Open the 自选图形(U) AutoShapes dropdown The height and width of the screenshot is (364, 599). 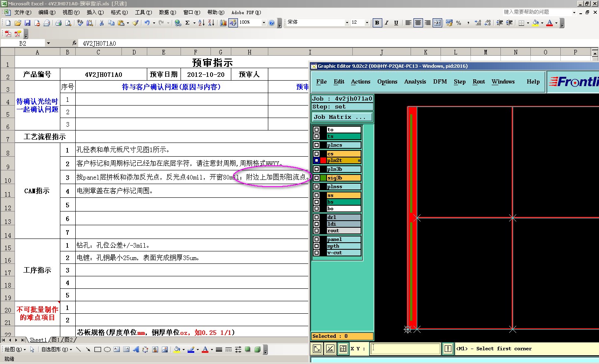[x=57, y=349]
